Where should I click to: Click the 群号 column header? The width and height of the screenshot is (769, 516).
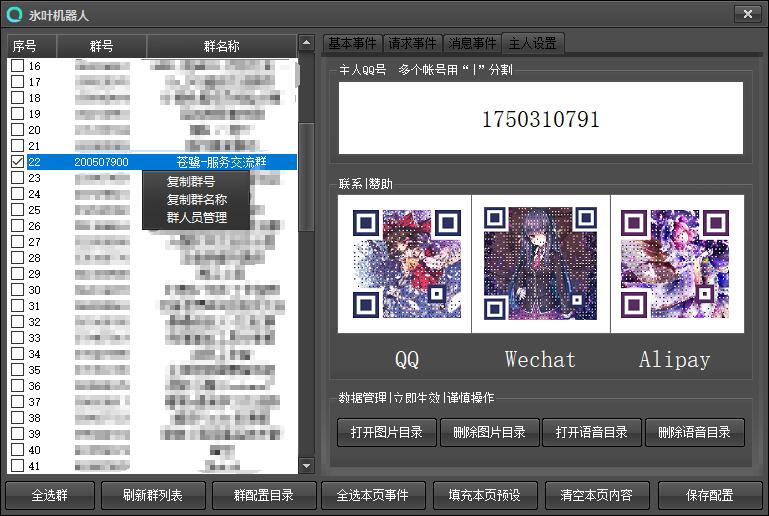point(102,46)
